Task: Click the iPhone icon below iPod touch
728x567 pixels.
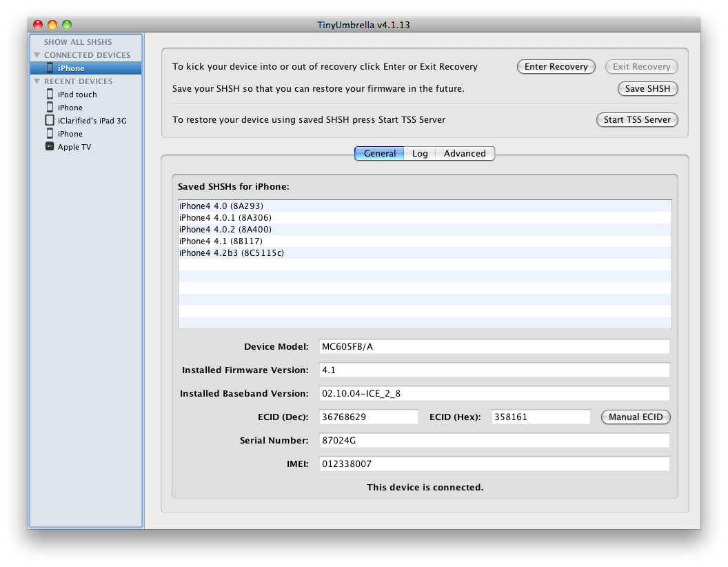Action: [50, 107]
